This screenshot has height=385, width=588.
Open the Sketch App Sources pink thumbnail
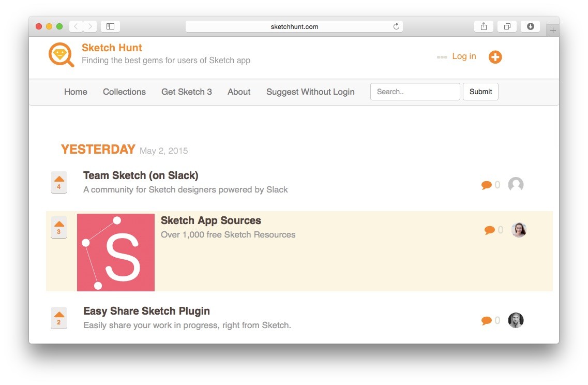click(116, 253)
